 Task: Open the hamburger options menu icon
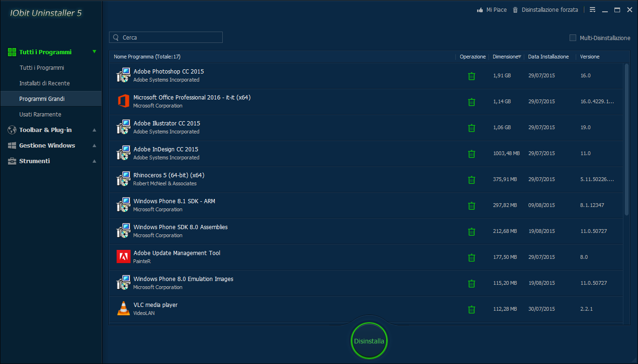[593, 9]
